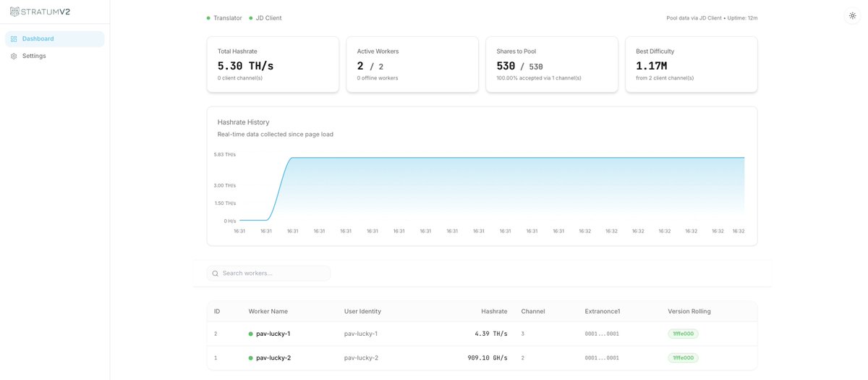Screen dimensions: 868x380
Task: Click the pav-lucky-1 user identity cell
Action: [x=361, y=334]
